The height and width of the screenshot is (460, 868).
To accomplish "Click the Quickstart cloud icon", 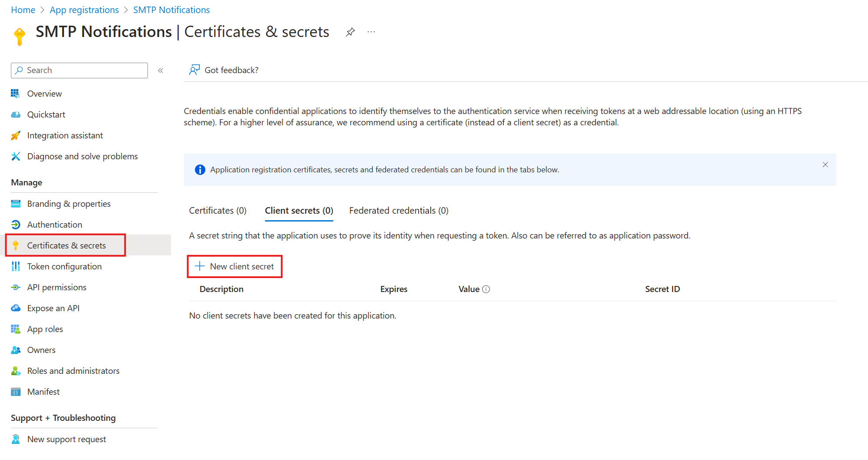I will 16,114.
